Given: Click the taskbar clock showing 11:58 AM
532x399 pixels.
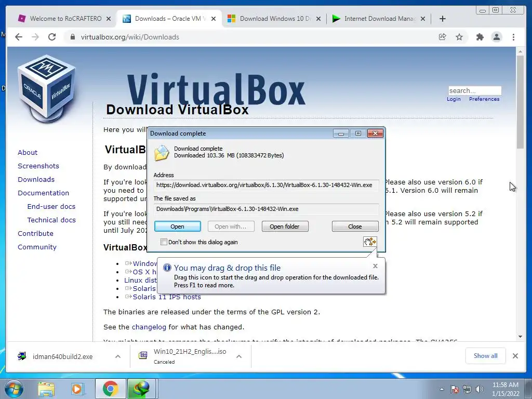Looking at the screenshot, I should point(506,389).
